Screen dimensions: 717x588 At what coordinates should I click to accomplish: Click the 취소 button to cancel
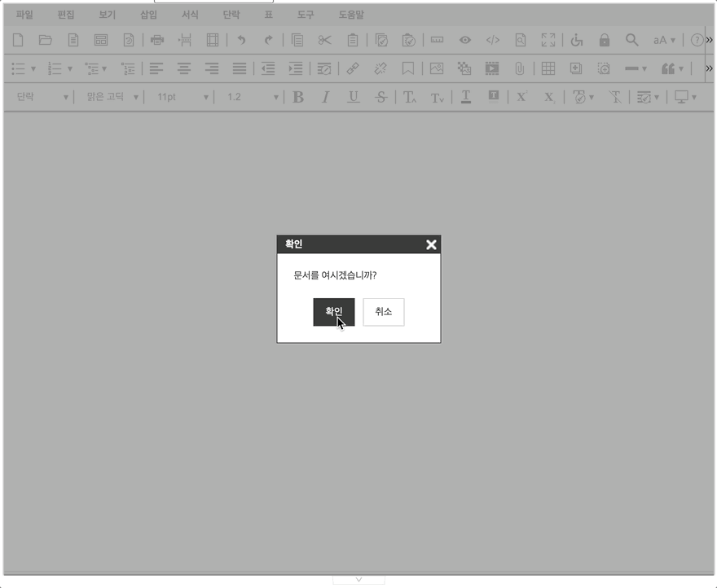(383, 312)
